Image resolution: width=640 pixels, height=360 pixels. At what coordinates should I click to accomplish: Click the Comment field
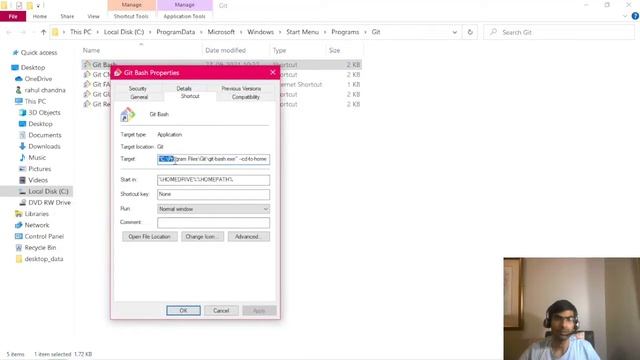(x=213, y=222)
